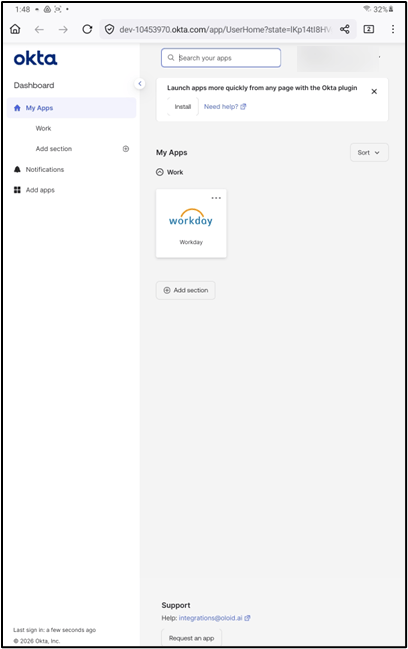The image size is (408, 649).
Task: Open the browser tabs counter
Action: pyautogui.click(x=369, y=29)
